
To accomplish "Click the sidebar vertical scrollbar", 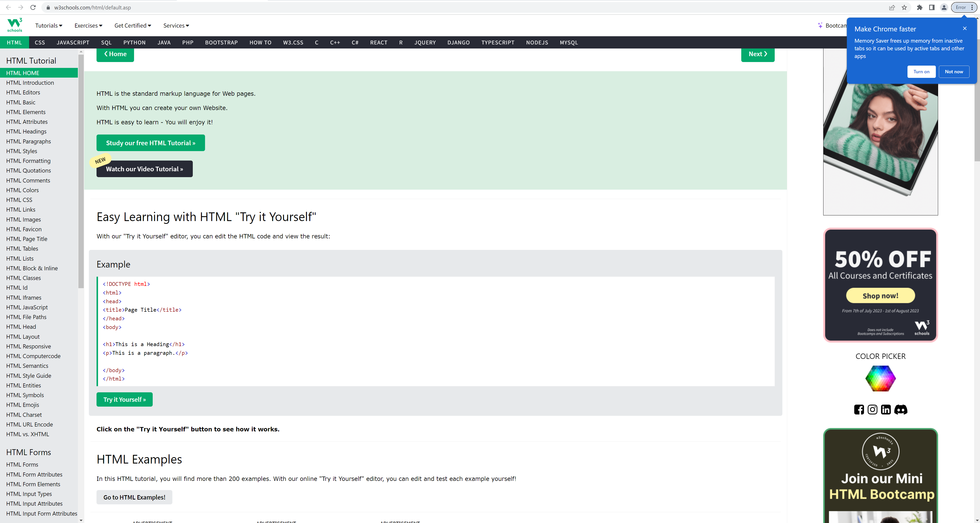I will click(81, 171).
